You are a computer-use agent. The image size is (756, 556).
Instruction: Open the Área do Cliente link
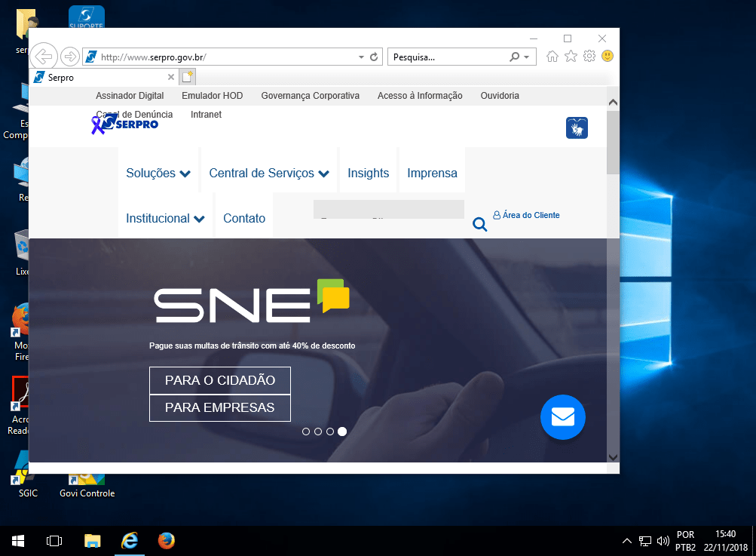pyautogui.click(x=526, y=215)
